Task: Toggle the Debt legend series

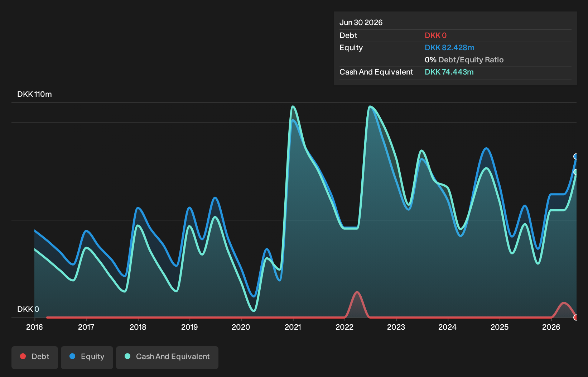Action: [35, 357]
